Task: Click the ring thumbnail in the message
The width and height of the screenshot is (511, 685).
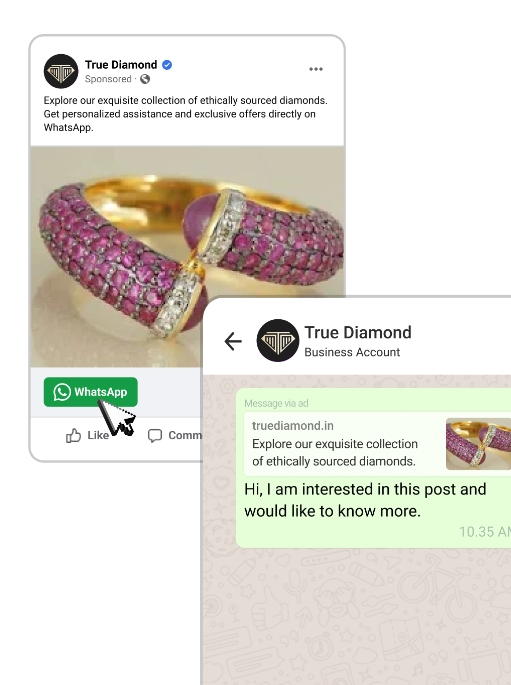Action: click(478, 444)
